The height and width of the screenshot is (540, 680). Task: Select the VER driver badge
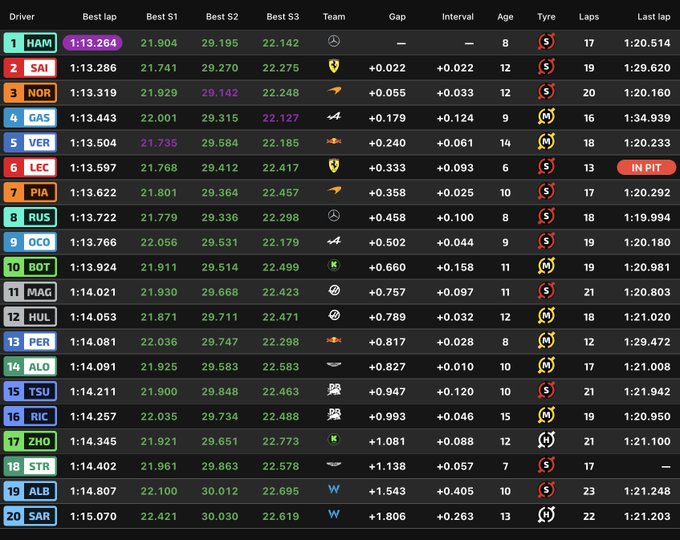[30, 143]
